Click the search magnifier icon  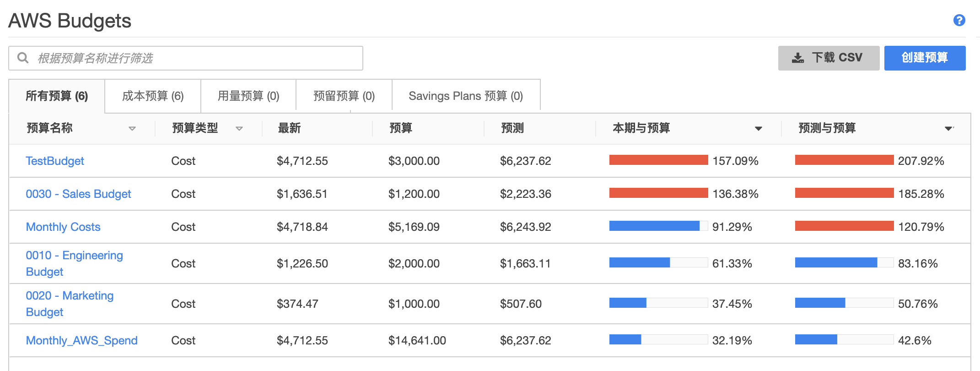(x=23, y=58)
